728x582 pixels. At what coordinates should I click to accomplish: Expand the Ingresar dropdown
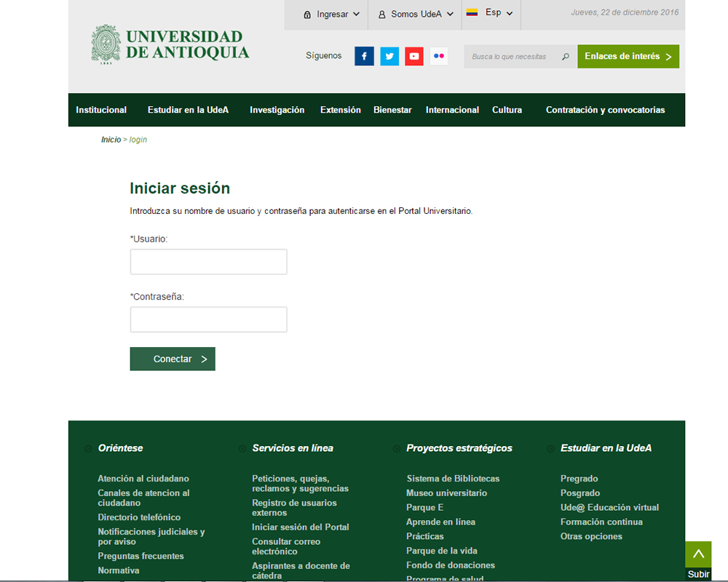(332, 14)
